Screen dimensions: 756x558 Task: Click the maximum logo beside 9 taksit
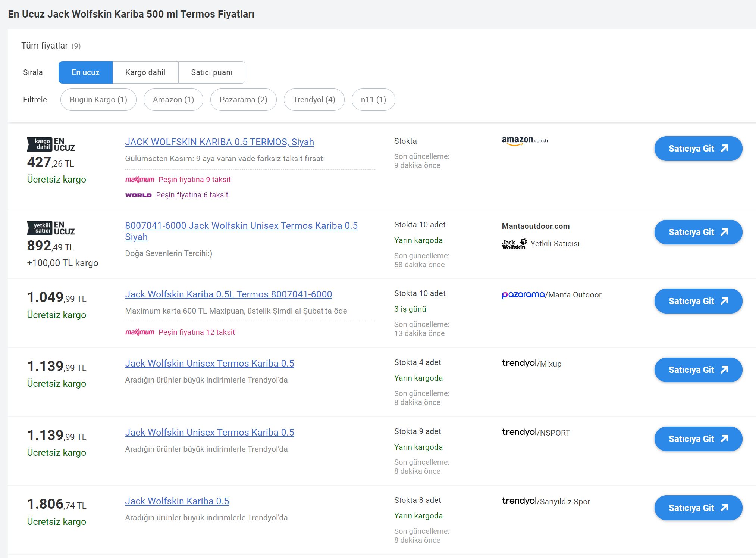(x=139, y=180)
